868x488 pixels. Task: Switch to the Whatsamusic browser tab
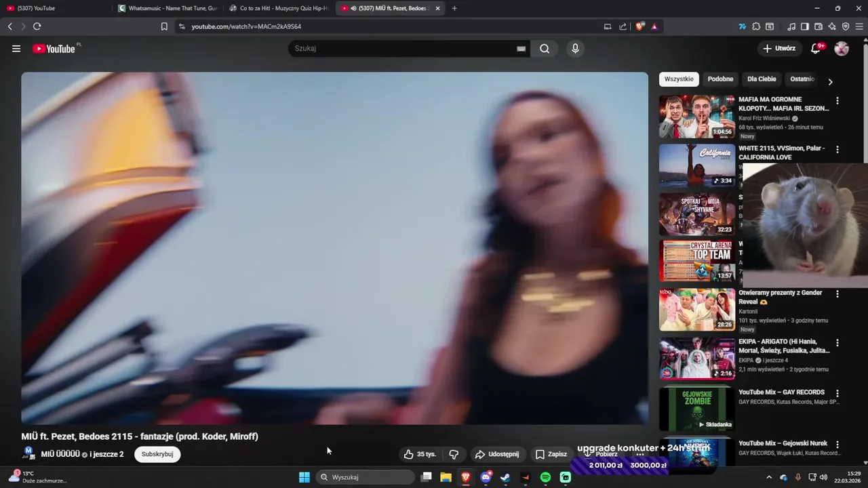(167, 8)
